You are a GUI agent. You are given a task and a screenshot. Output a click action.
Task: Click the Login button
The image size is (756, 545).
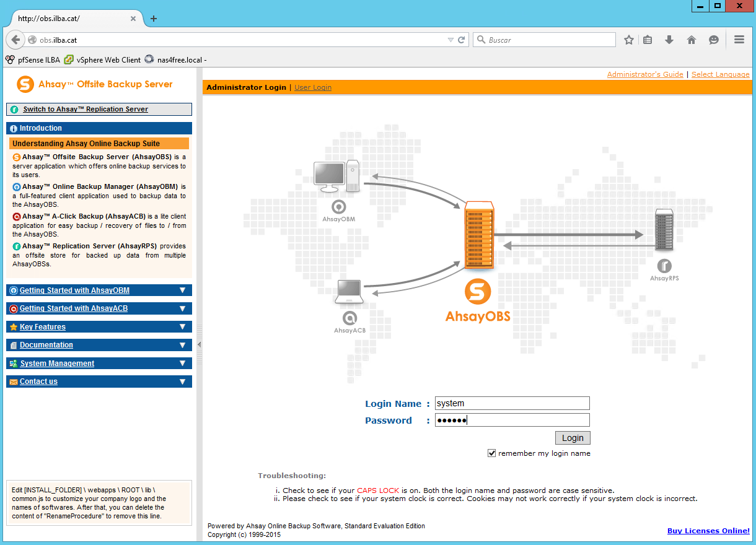click(x=573, y=438)
